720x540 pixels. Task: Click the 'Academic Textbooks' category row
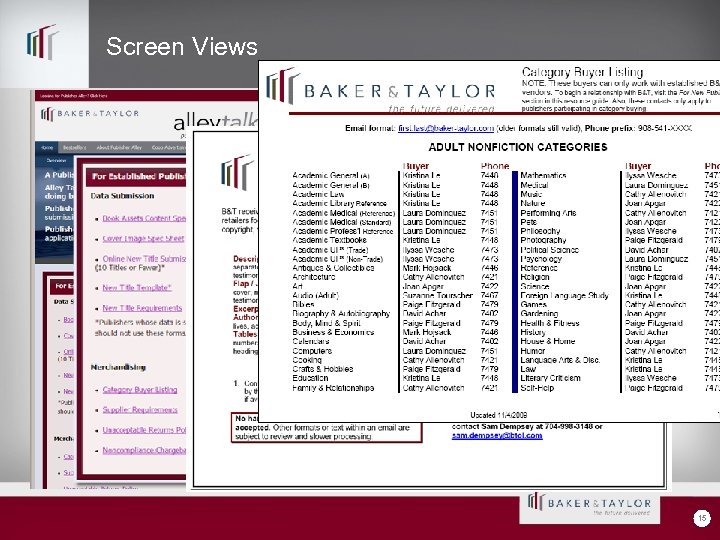pyautogui.click(x=329, y=240)
